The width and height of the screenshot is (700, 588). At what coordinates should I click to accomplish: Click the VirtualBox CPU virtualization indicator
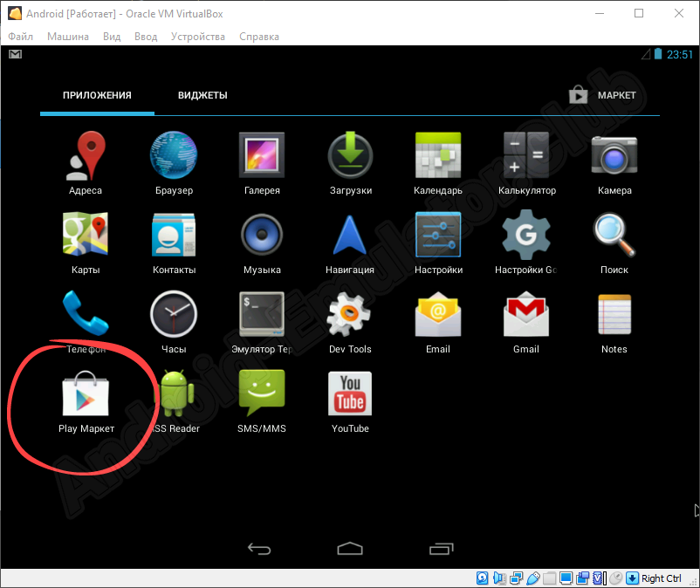point(599,578)
